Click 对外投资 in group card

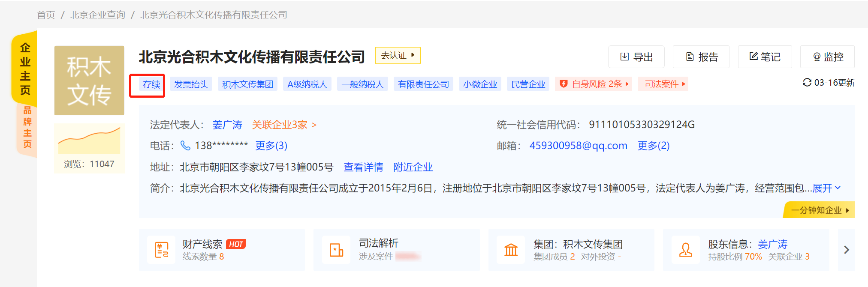601,257
